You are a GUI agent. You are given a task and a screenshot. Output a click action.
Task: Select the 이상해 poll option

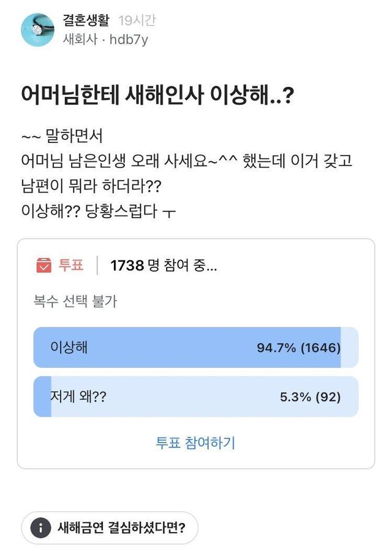click(69, 348)
